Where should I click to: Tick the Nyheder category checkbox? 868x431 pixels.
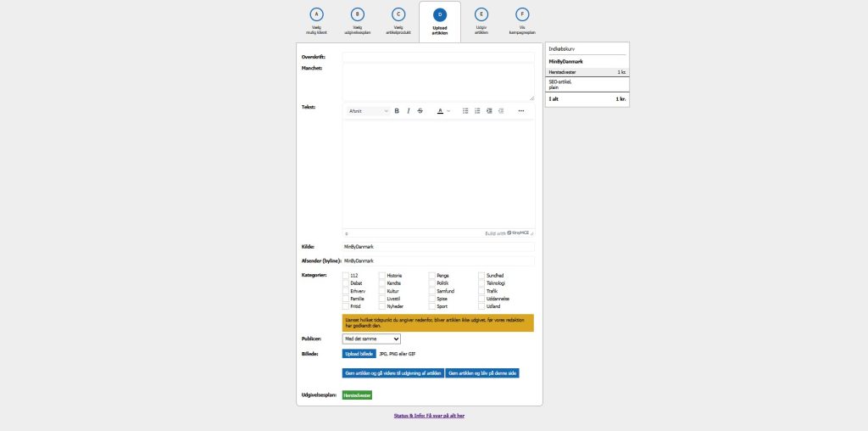point(382,306)
